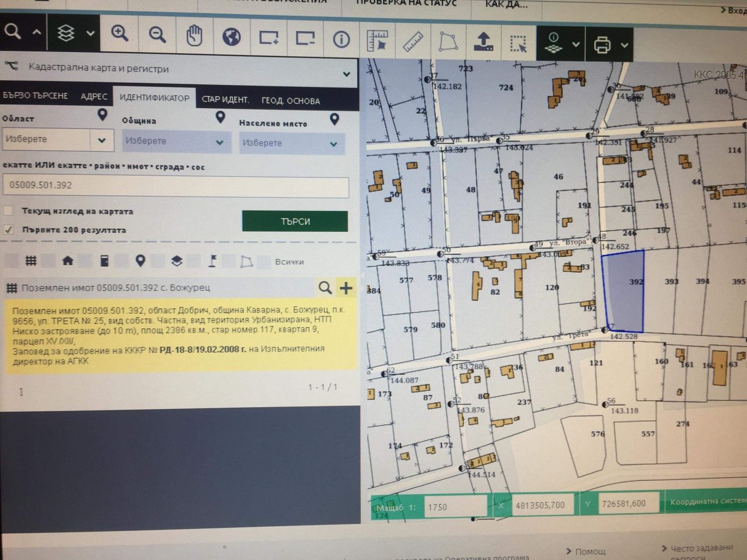Viewport: 747px width, 560px height.
Task: Select the pan hand tool
Action: tap(194, 36)
